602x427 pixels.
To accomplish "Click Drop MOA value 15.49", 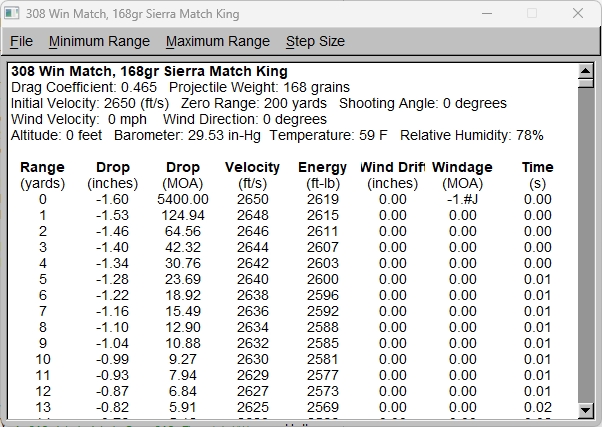I will click(x=183, y=311).
